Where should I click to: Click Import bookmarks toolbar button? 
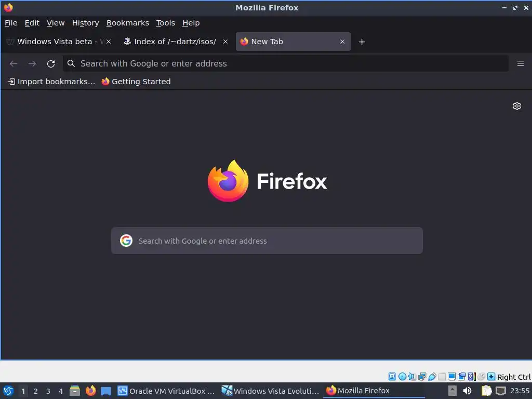(51, 82)
